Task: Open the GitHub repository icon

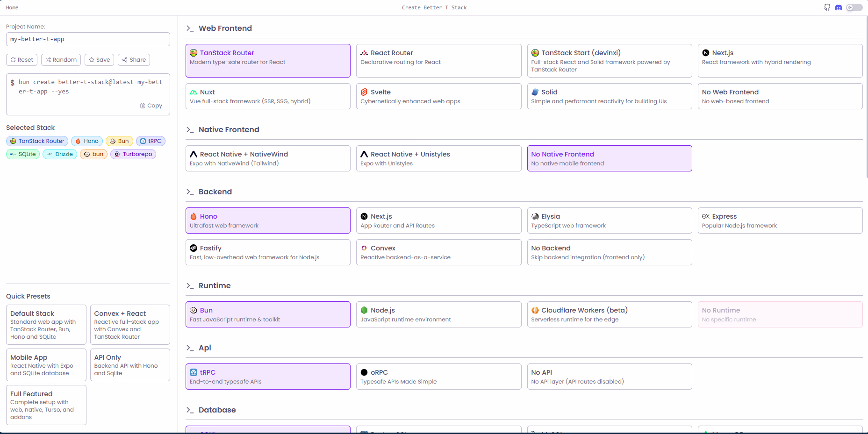Action: 827,7
